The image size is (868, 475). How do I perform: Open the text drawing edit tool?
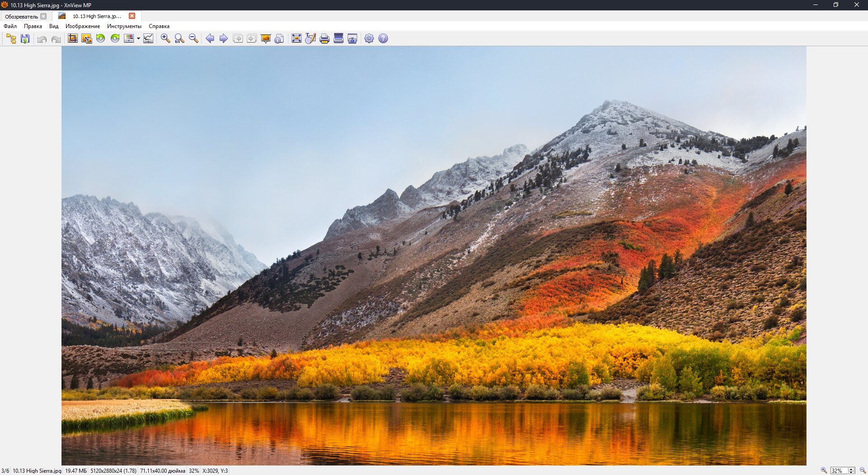311,38
